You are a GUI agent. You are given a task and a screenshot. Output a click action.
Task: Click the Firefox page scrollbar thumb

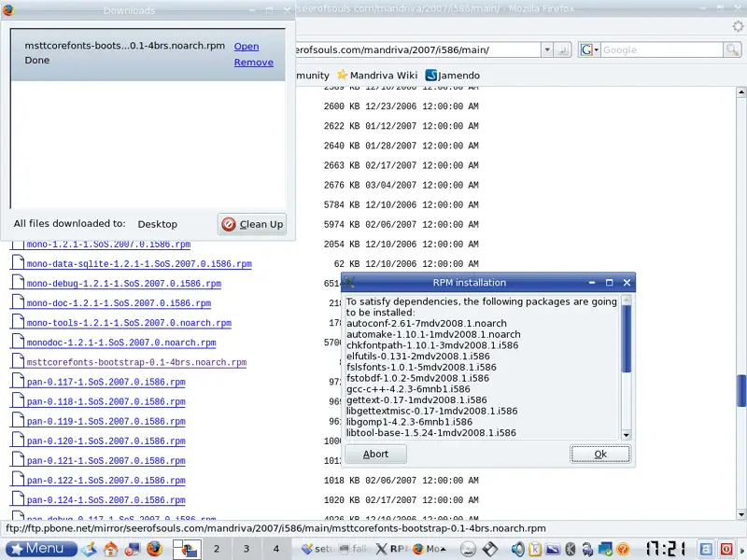741,391
